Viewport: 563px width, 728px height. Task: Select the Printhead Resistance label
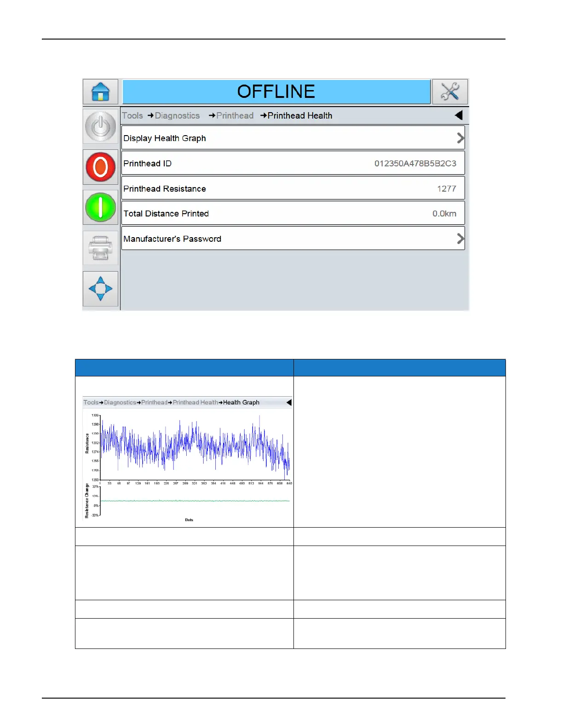[165, 189]
